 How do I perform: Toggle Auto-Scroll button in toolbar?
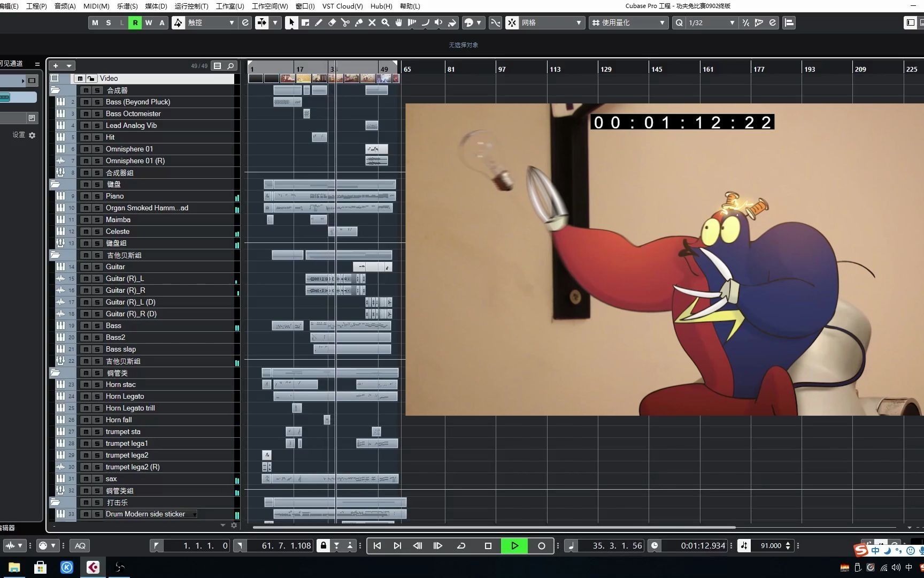point(261,22)
